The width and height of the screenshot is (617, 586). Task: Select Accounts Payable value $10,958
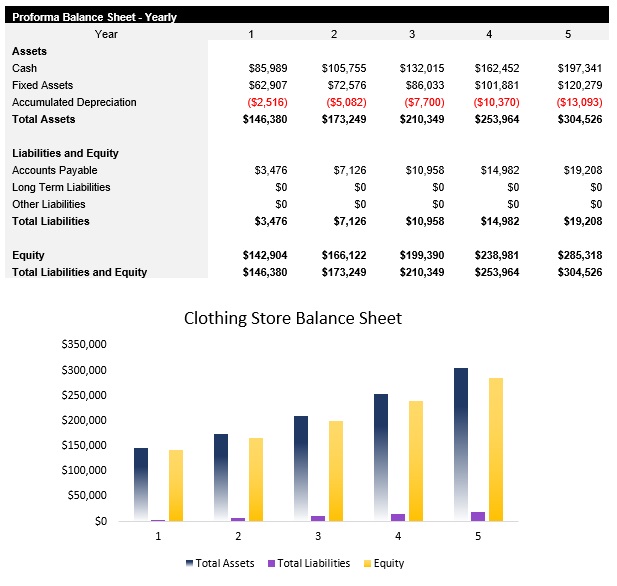click(x=425, y=170)
